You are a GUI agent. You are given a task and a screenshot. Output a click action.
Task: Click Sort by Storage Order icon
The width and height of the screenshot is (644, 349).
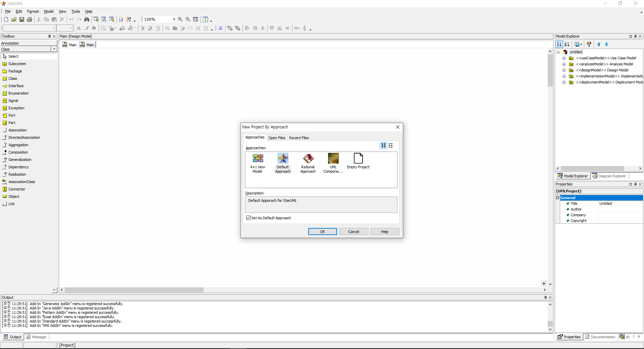pyautogui.click(x=559, y=44)
